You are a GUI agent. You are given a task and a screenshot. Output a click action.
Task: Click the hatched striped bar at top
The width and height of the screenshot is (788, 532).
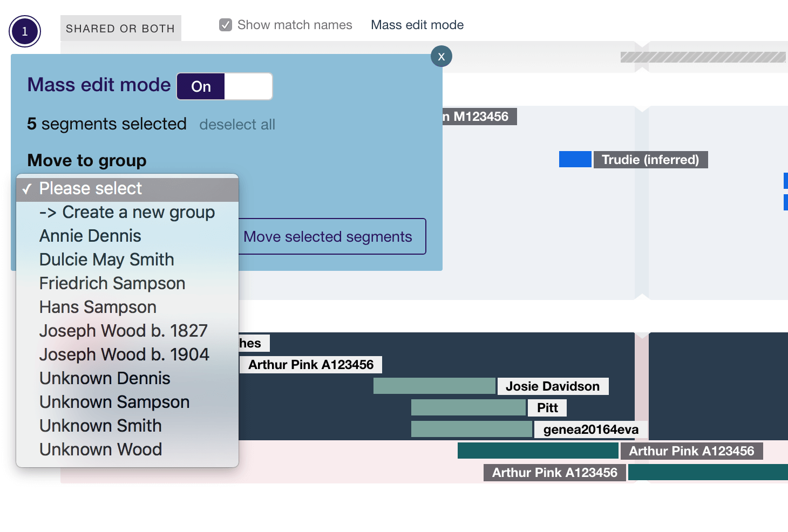pos(703,57)
